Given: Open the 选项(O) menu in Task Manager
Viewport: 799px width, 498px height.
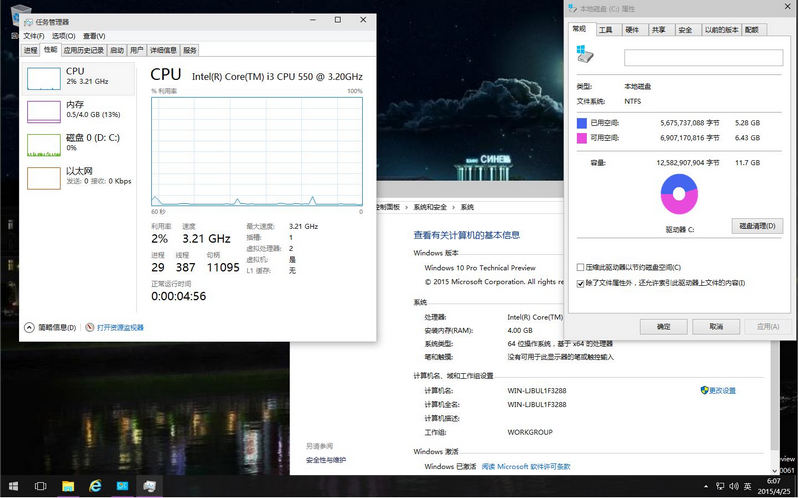Looking at the screenshot, I should click(64, 36).
